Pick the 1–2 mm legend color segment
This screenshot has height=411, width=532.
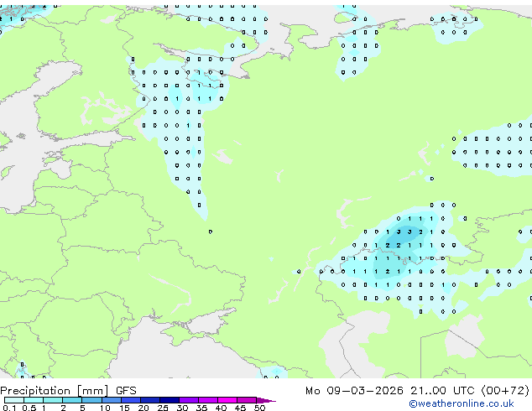[x=53, y=400]
